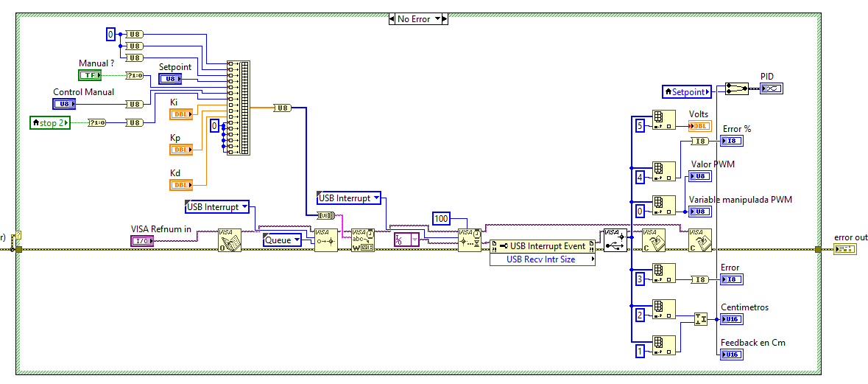Select the U8 conversion node after Control Manual

pos(134,104)
